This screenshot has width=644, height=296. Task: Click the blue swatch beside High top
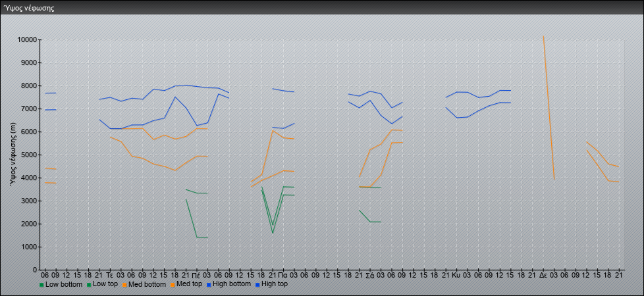click(x=257, y=285)
